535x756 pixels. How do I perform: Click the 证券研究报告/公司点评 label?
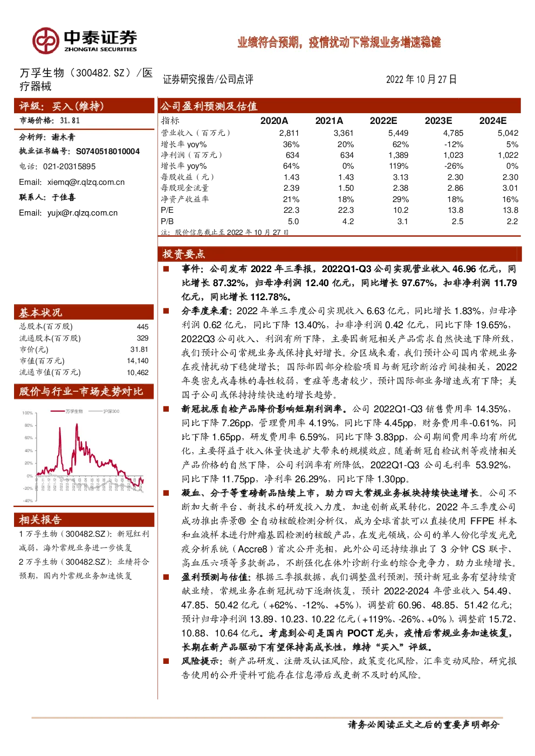pyautogui.click(x=208, y=79)
